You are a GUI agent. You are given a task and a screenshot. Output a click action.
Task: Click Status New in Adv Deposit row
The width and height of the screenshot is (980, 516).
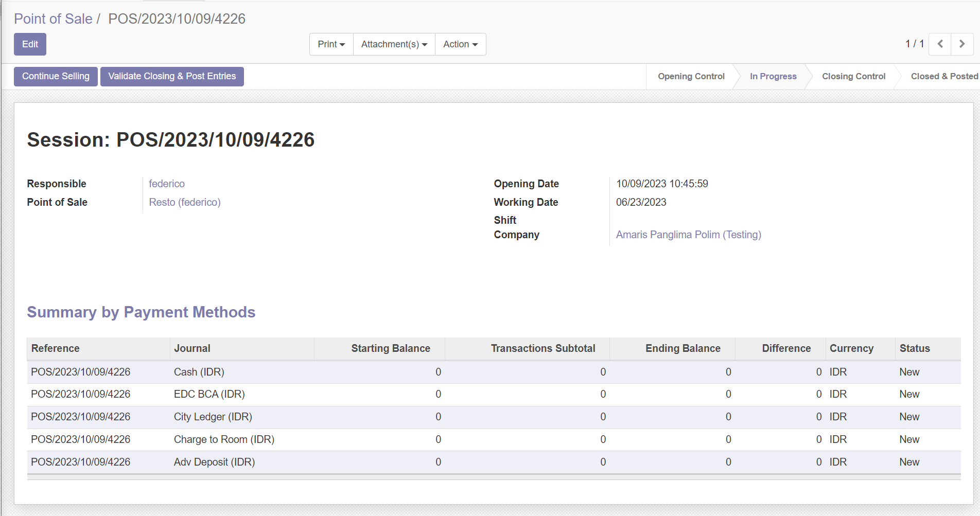click(909, 462)
